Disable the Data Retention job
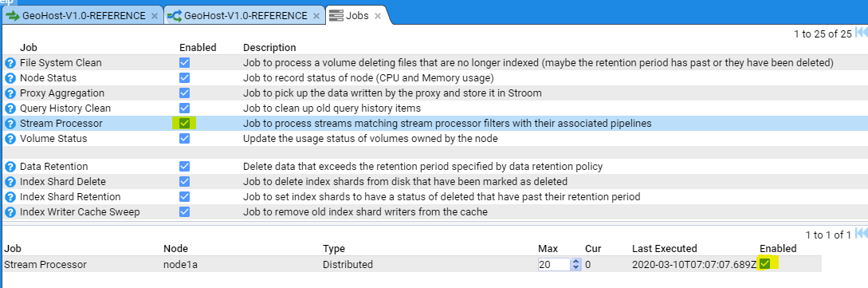Screen dimensions: 868x288 (185, 166)
